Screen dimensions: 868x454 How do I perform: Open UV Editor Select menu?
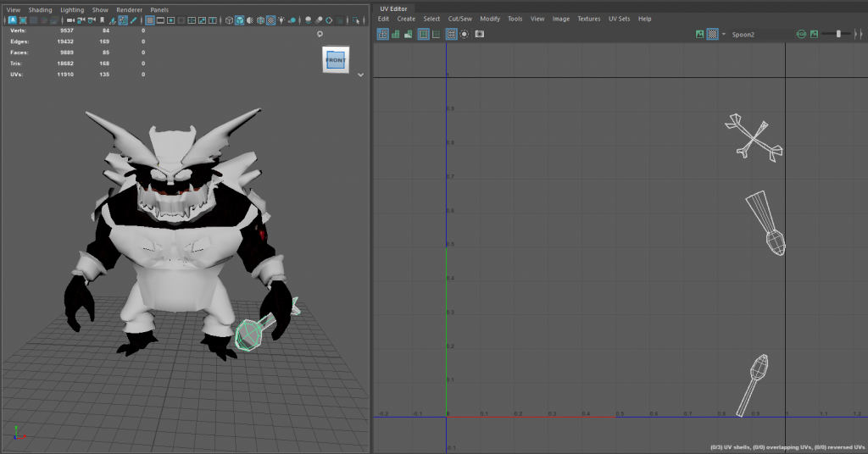(431, 19)
